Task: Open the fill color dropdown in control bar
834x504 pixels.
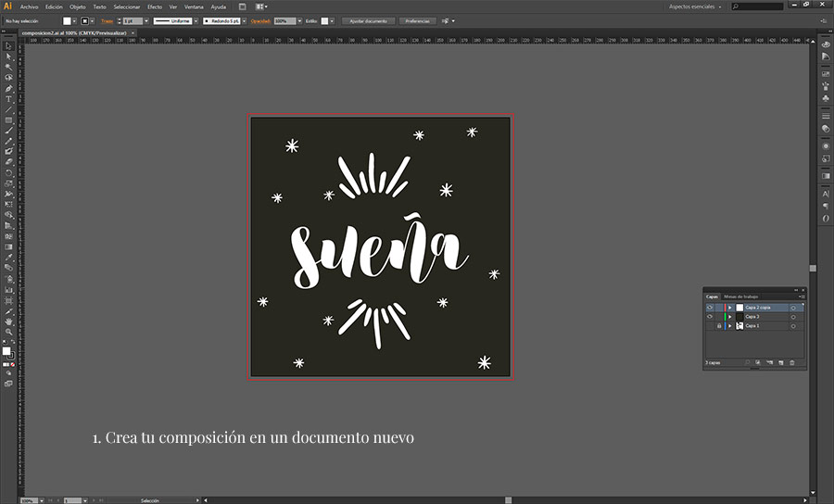Action: [x=74, y=21]
